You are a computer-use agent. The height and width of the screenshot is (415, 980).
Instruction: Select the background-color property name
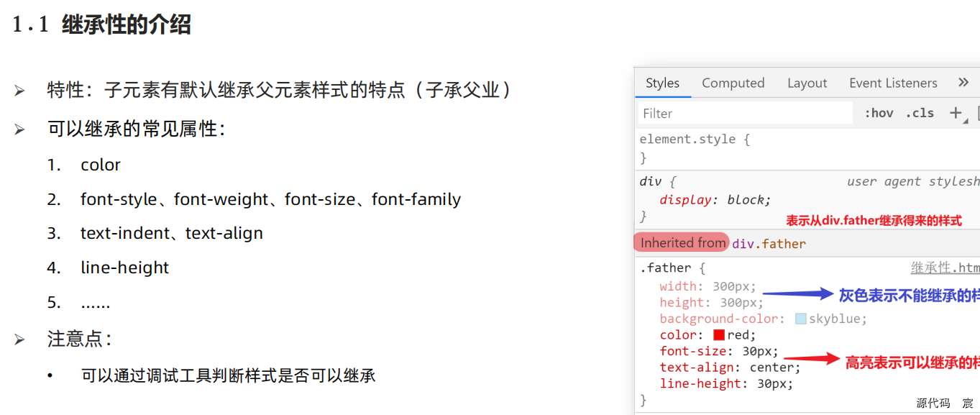click(x=719, y=319)
